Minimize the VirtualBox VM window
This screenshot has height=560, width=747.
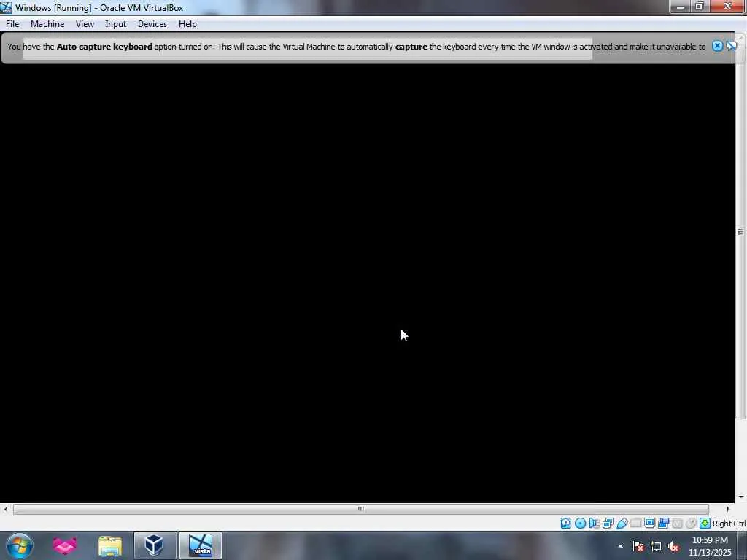681,7
